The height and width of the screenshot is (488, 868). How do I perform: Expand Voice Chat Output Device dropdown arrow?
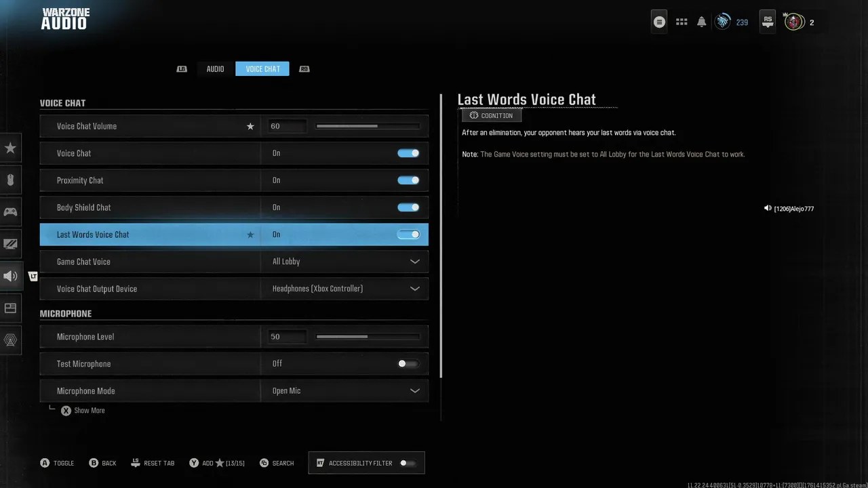click(x=414, y=289)
